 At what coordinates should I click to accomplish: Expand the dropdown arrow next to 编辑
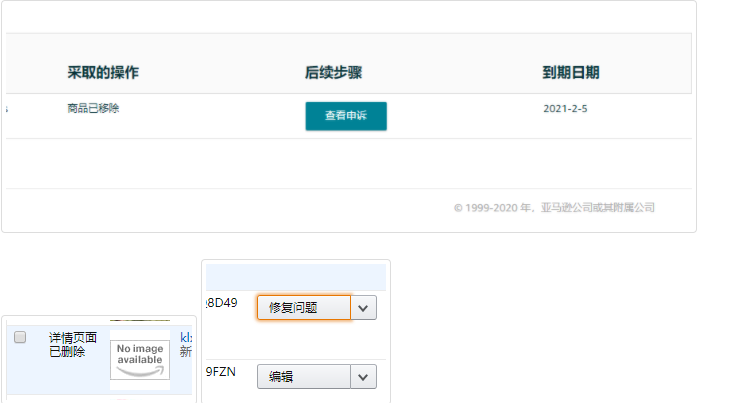(x=364, y=376)
